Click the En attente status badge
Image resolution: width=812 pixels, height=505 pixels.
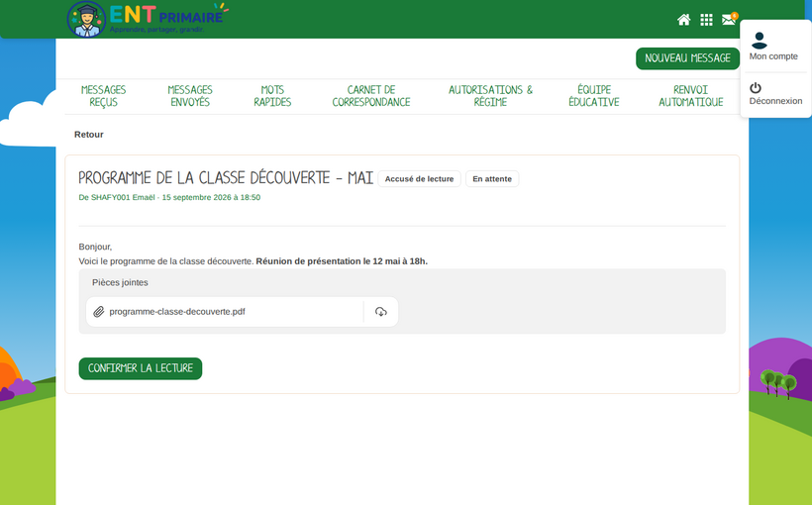tap(492, 178)
